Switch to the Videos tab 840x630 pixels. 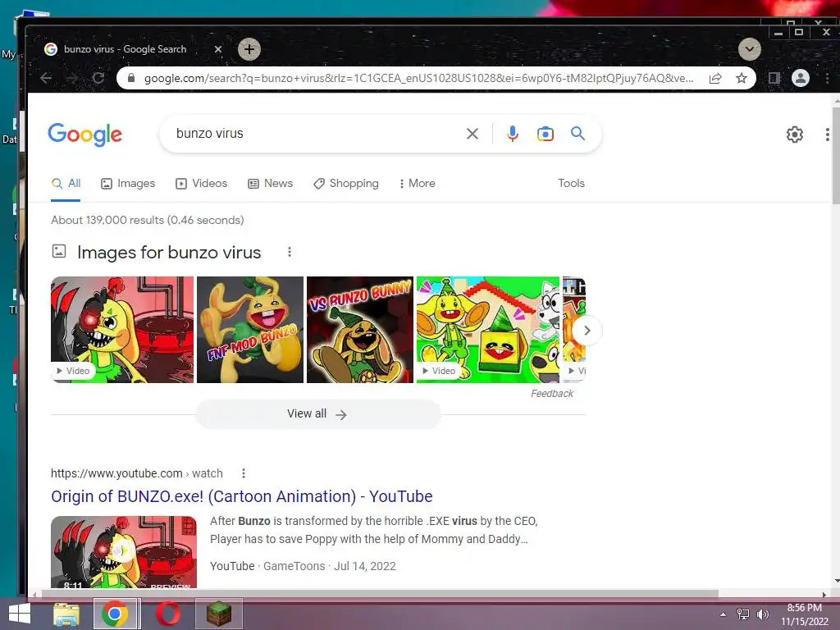click(x=202, y=183)
